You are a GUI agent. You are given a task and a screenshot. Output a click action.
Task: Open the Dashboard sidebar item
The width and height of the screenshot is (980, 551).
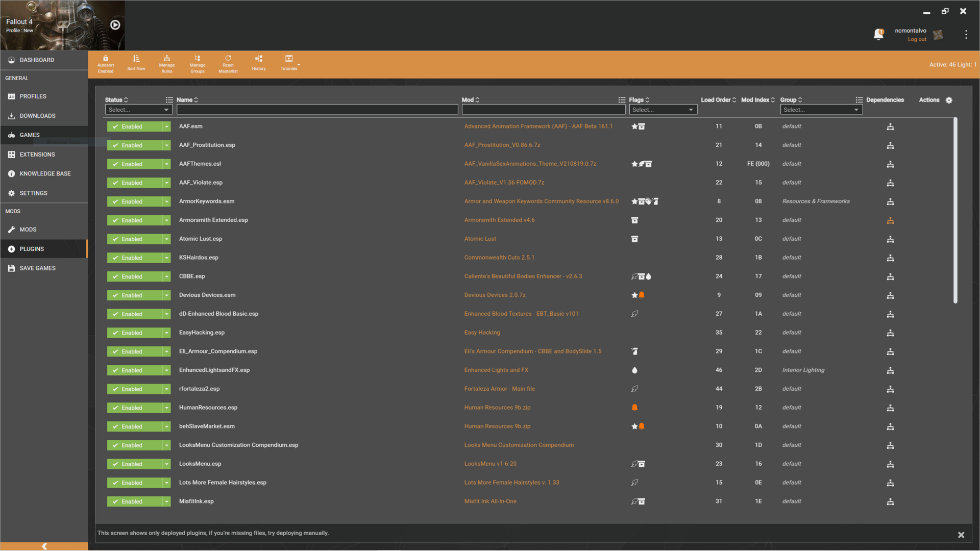click(44, 60)
